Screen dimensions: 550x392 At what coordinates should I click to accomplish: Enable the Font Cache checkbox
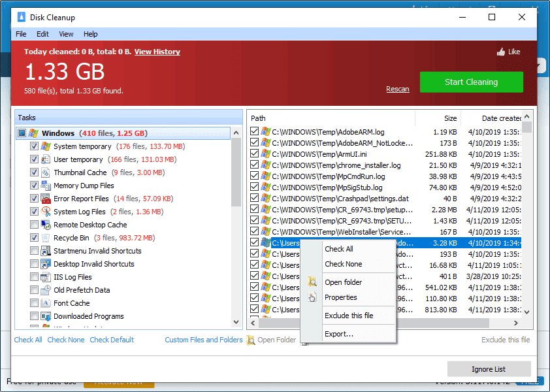[34, 303]
